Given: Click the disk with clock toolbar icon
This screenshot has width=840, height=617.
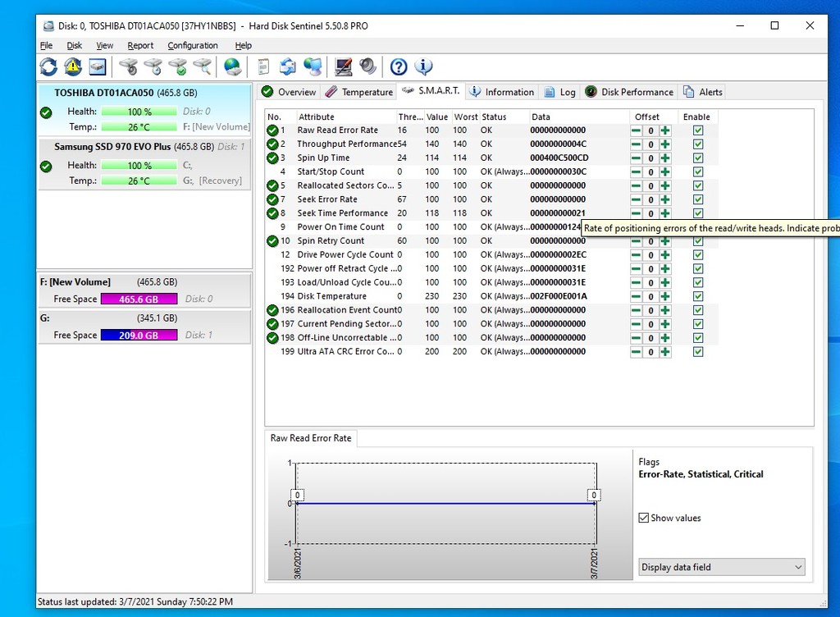Looking at the screenshot, I should (x=153, y=67).
